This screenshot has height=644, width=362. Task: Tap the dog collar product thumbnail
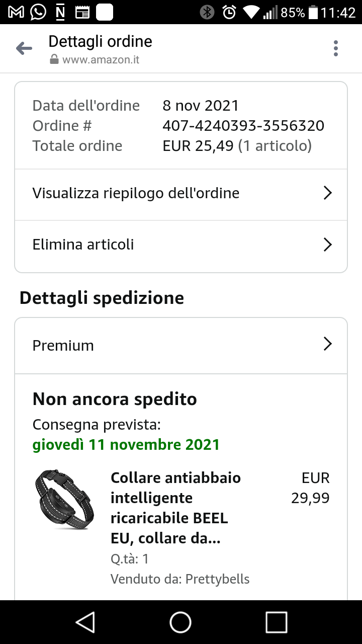(64, 499)
